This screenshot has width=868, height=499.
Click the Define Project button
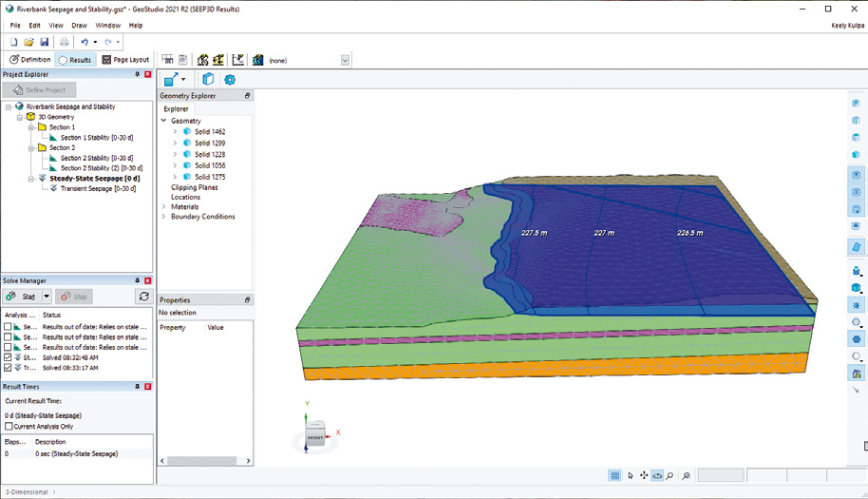39,89
